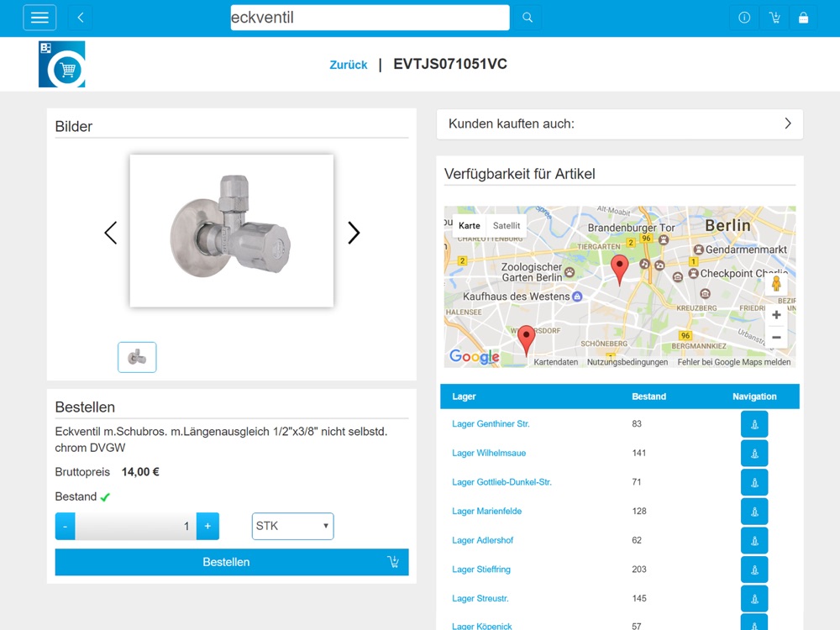Switch map to Karte view
This screenshot has height=630, width=840.
coord(470,226)
